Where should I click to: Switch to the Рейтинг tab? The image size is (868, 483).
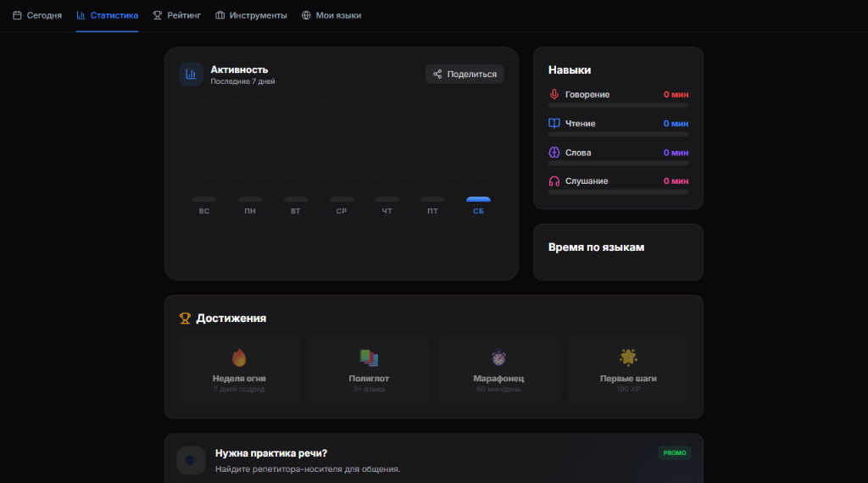point(176,15)
